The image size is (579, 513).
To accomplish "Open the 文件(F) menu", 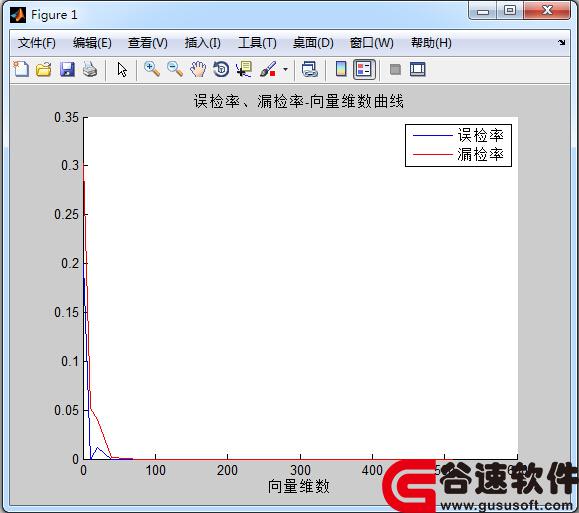I will pos(37,43).
